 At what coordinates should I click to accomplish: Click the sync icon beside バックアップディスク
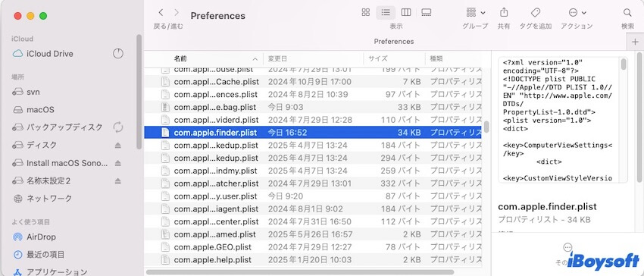[x=118, y=127]
